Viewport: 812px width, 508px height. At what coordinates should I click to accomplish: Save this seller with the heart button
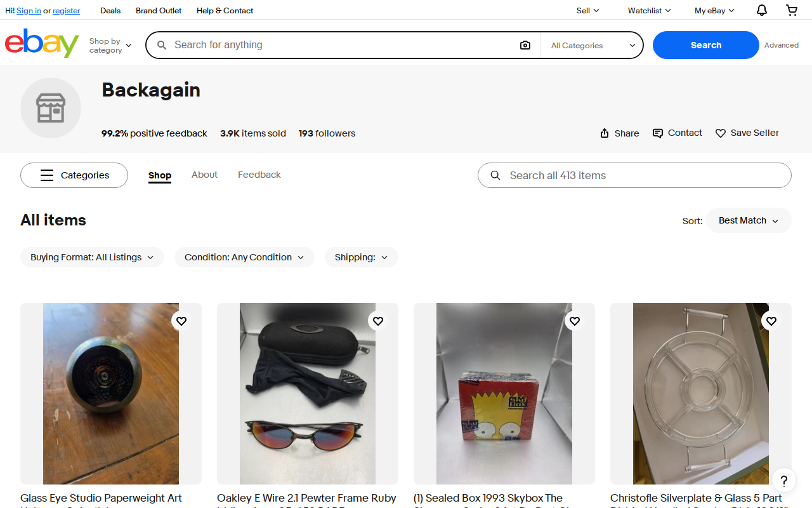(x=747, y=133)
